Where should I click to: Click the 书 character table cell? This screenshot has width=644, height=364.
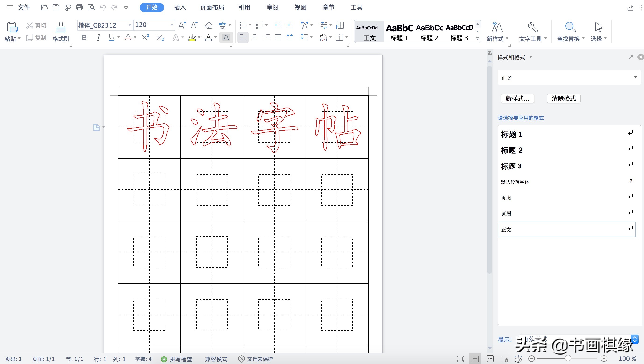[149, 127]
